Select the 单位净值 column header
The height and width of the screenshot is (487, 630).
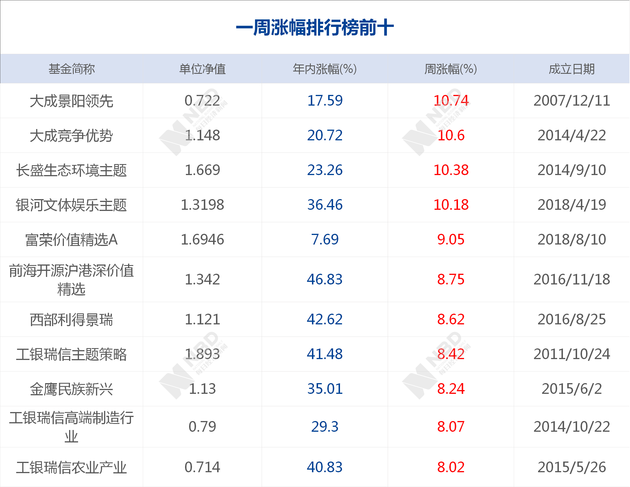202,69
